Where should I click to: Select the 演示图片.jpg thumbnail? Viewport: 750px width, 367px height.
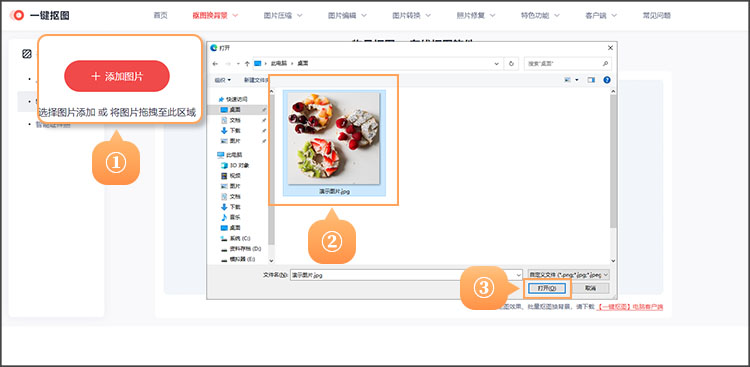coord(334,143)
